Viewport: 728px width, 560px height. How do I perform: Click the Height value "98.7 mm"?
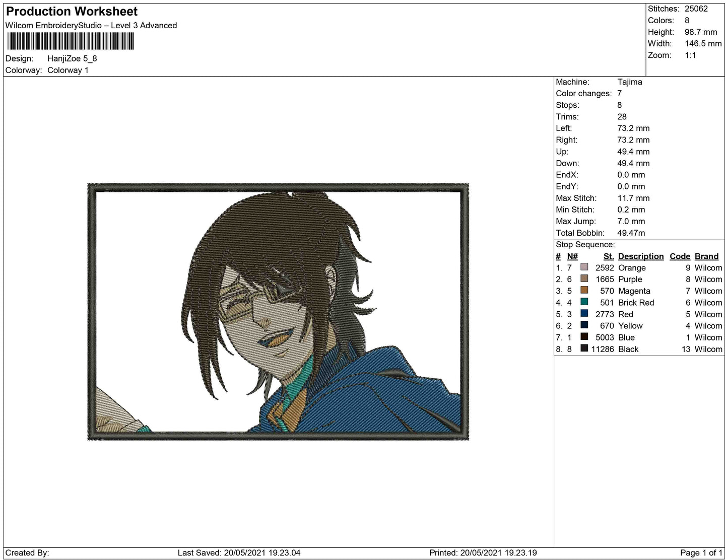tap(701, 32)
